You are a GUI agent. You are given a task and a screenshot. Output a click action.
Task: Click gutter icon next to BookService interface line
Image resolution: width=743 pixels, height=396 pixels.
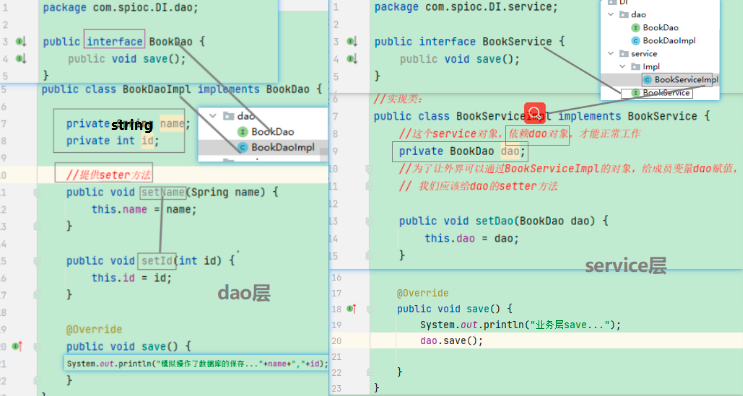pyautogui.click(x=352, y=42)
